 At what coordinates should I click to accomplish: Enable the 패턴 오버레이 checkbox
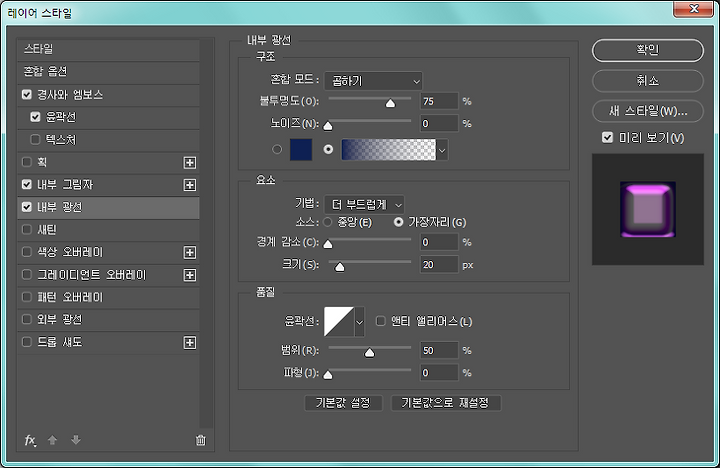click(27, 297)
